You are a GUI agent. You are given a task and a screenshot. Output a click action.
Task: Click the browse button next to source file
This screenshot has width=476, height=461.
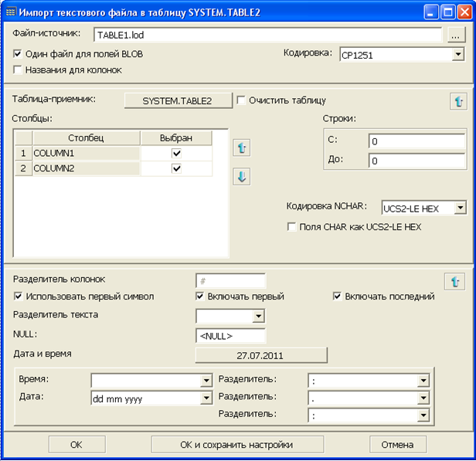point(456,35)
